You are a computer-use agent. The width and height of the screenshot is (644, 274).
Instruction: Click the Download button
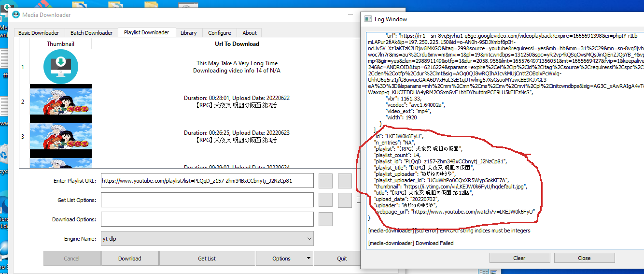point(130,259)
